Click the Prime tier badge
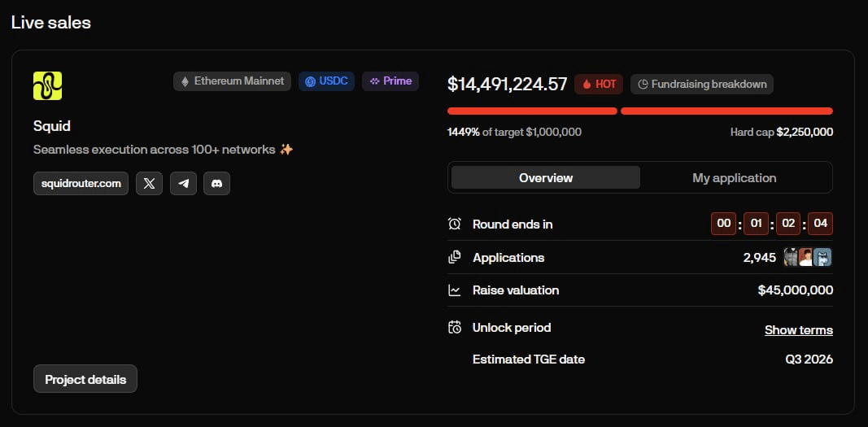Image resolution: width=868 pixels, height=427 pixels. (390, 81)
